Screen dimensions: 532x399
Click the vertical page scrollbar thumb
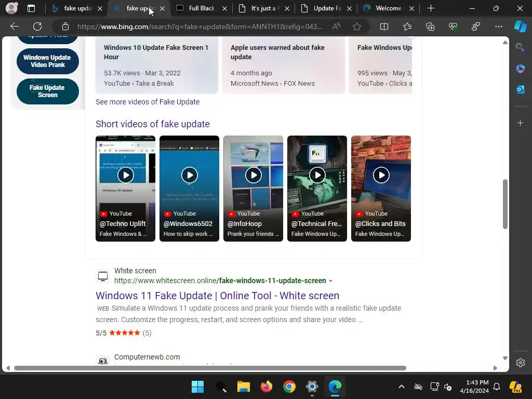505,204
